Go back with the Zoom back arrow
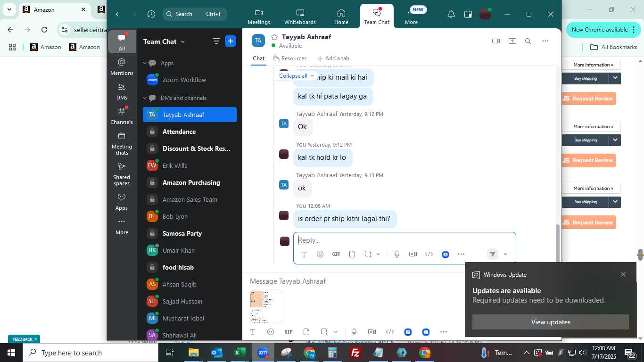The height and width of the screenshot is (362, 644). coord(117,14)
